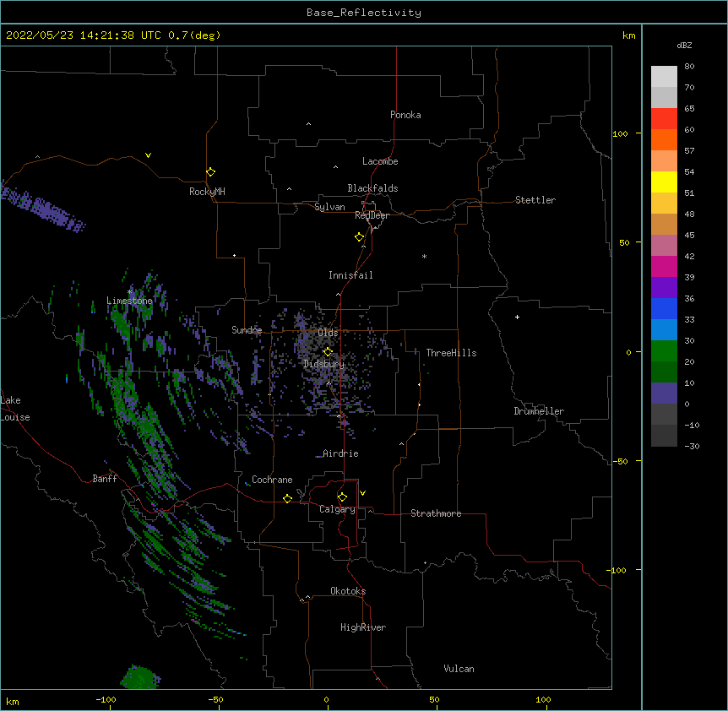Click the -30 value on dBZ legend
Viewport: 728px width, 711px height.
[692, 447]
